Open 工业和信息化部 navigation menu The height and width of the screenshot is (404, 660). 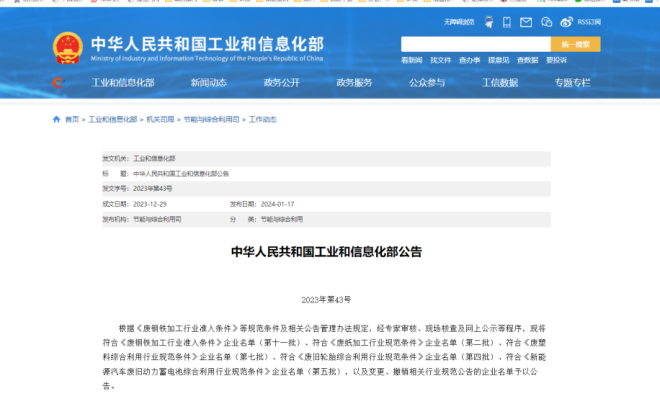pos(123,82)
